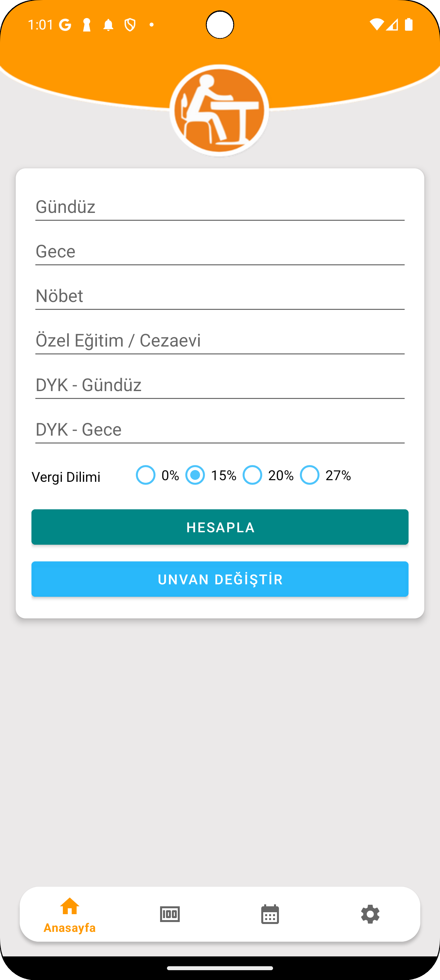Click the HESAPLA button
Screen dimensions: 440x980
pos(220,527)
